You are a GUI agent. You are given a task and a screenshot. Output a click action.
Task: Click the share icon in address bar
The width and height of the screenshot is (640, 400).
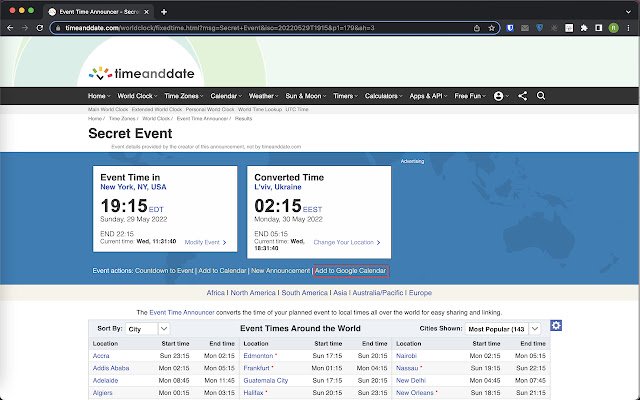click(477, 28)
